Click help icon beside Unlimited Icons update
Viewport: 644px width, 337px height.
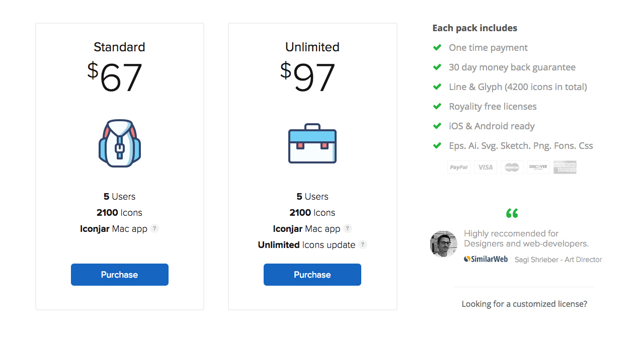(x=363, y=245)
